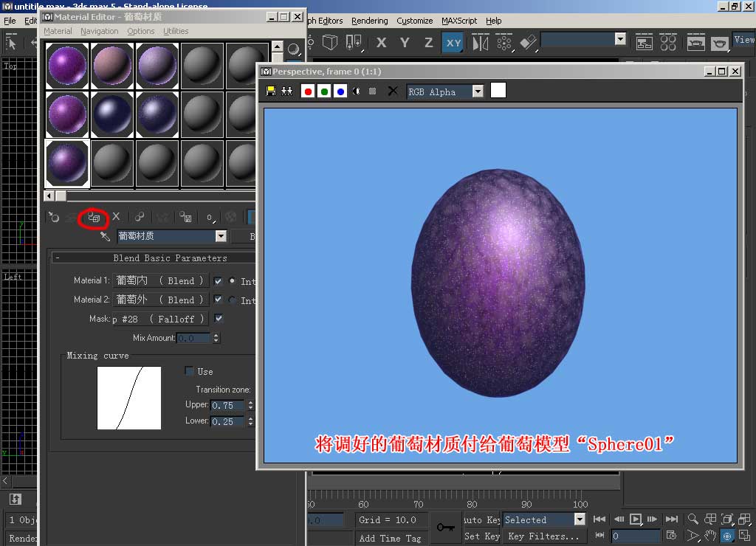Open the Selected key set dropdown
This screenshot has height=546, width=756.
[x=580, y=519]
